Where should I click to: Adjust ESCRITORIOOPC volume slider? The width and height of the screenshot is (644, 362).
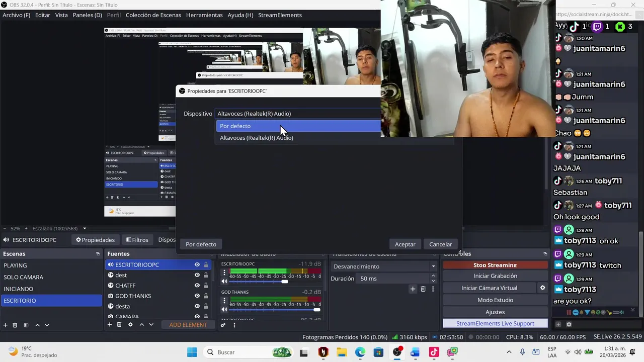tap(285, 282)
